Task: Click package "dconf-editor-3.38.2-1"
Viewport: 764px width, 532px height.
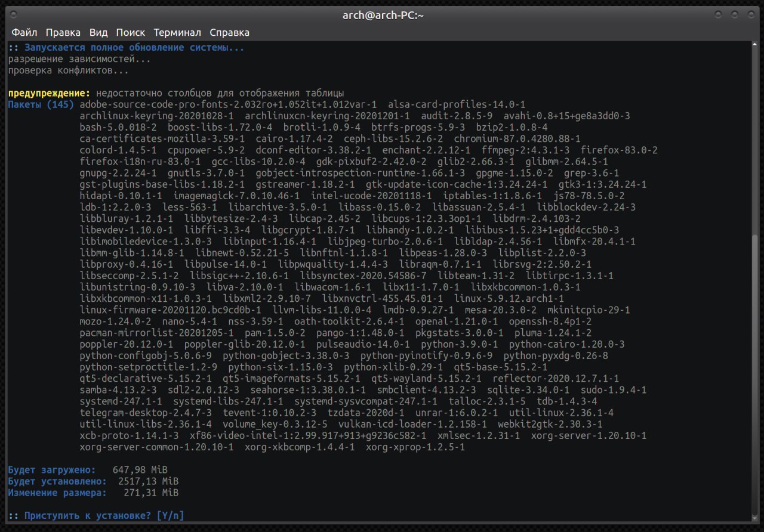Action: pos(314,150)
